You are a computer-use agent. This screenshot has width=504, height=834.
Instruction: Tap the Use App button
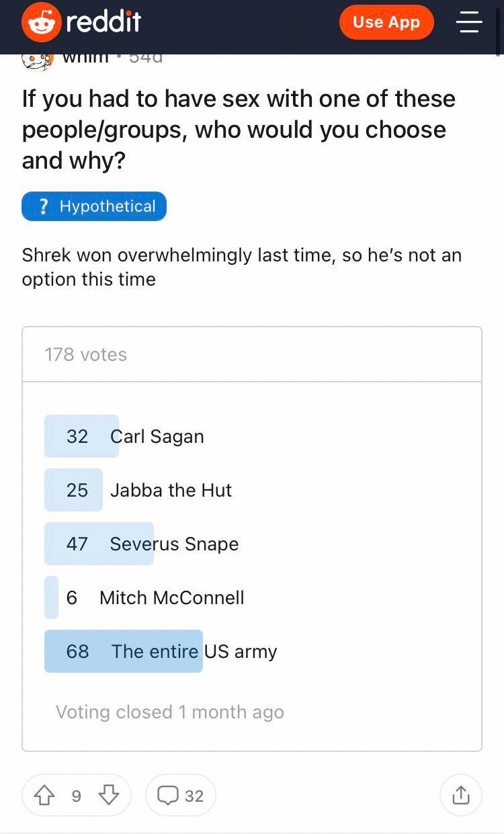[386, 22]
